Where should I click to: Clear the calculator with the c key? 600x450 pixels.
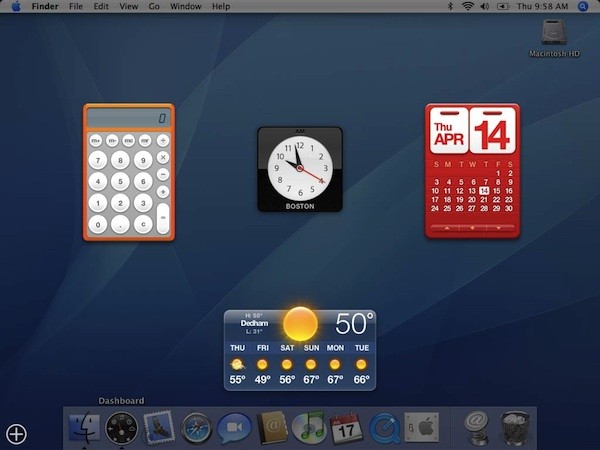pyautogui.click(x=143, y=225)
